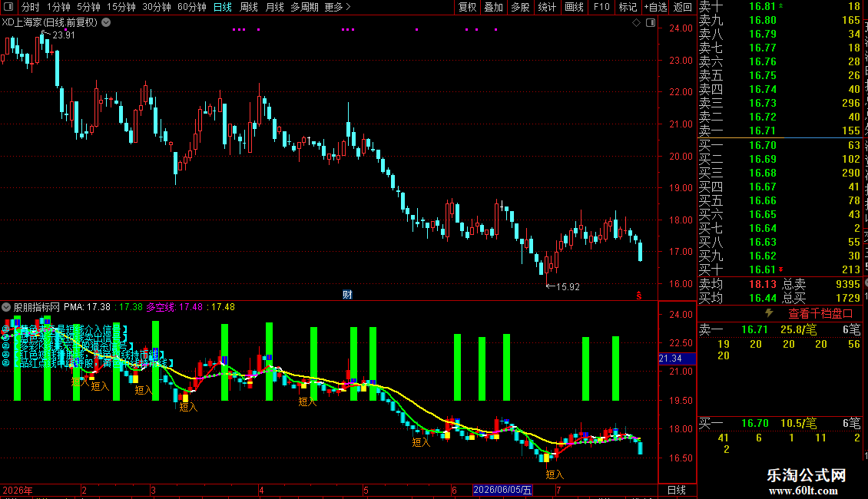
Task: Select the 60分钟 period
Action: [192, 7]
